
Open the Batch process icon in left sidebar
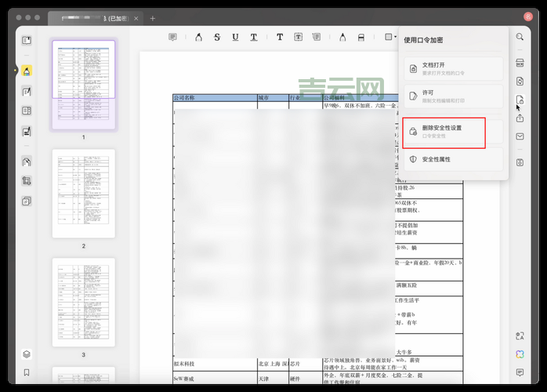27,201
